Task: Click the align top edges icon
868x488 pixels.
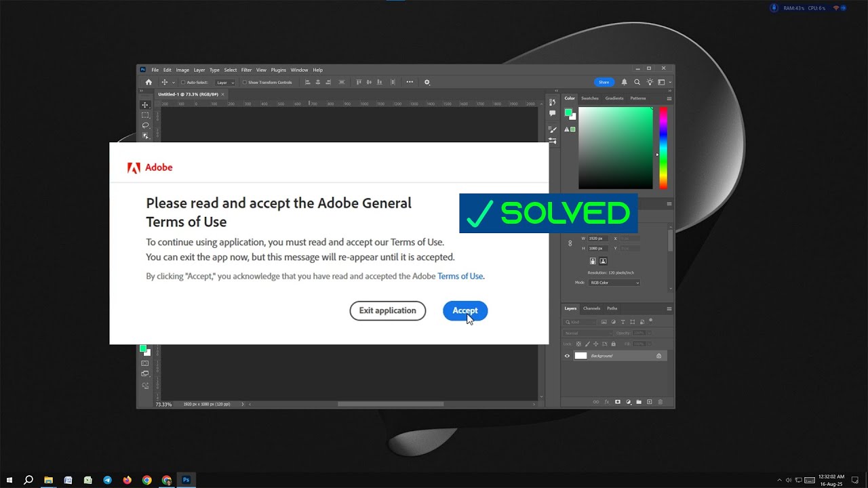Action: coord(359,82)
